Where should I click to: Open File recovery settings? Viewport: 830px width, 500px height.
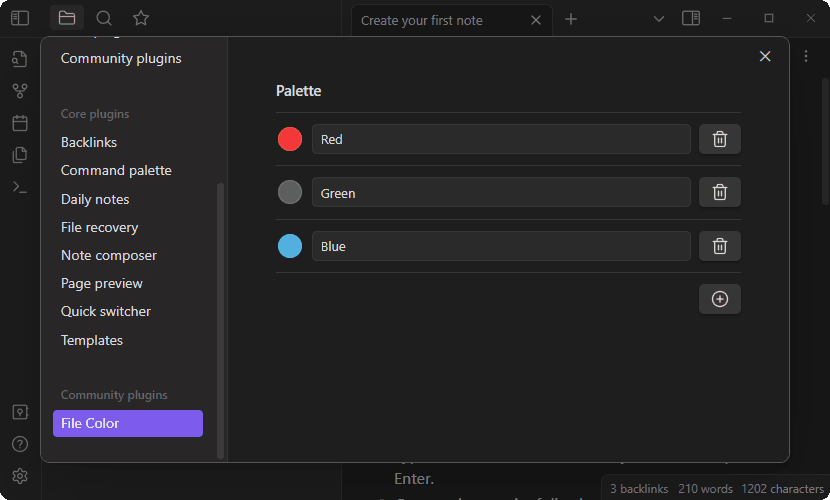pyautogui.click(x=100, y=228)
